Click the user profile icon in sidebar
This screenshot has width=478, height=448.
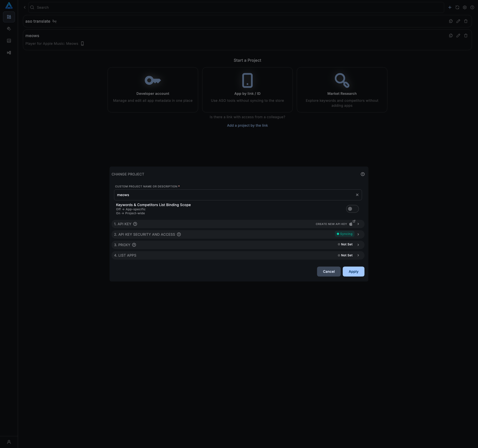(9, 442)
